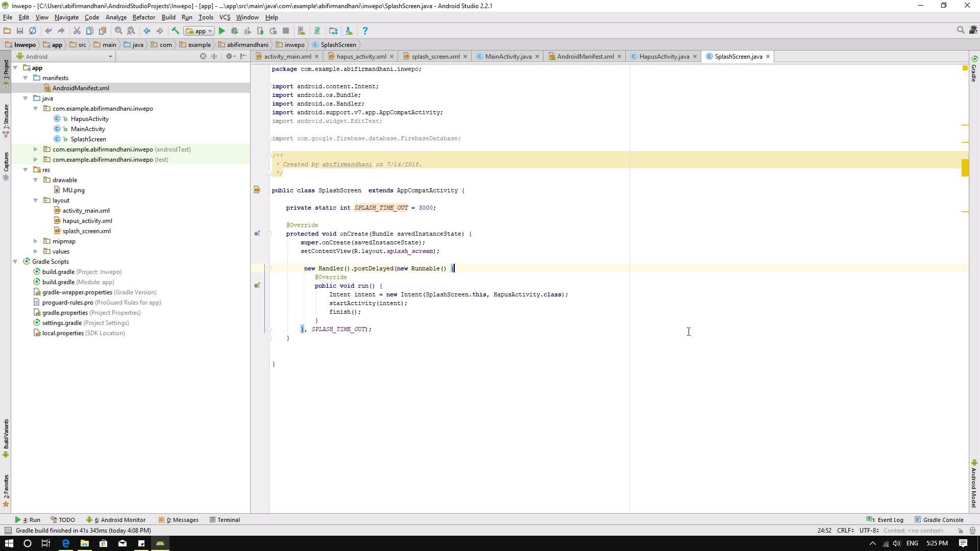Toggle the Gradle side tool window

pos(974,69)
